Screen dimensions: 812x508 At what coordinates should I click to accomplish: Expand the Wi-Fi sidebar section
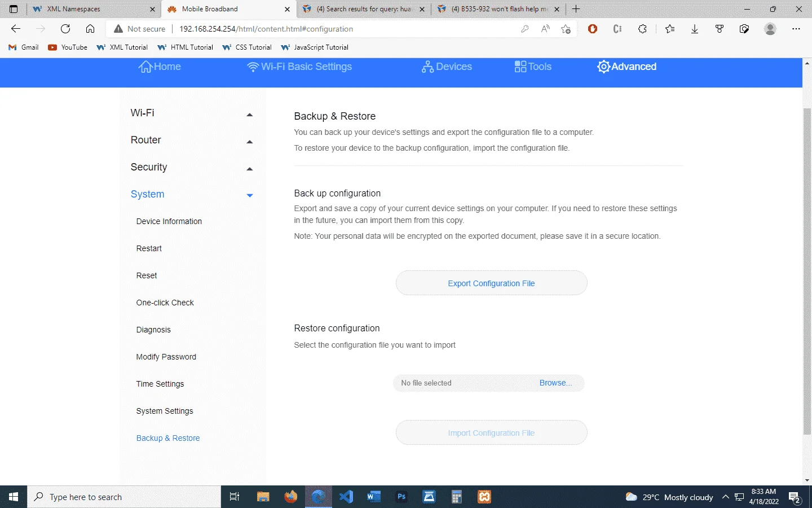pos(192,113)
